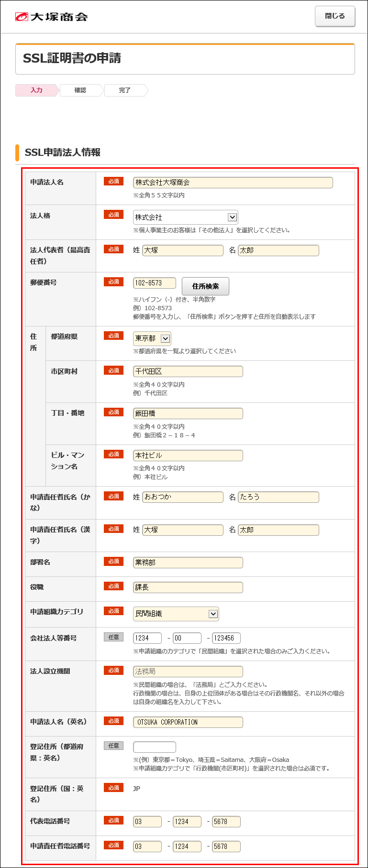
Task: Click the 代表電話番号 middle field 1234
Action: coord(187,822)
